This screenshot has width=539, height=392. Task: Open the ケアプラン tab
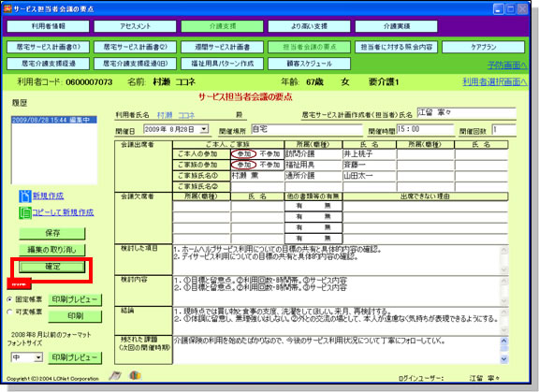[483, 47]
